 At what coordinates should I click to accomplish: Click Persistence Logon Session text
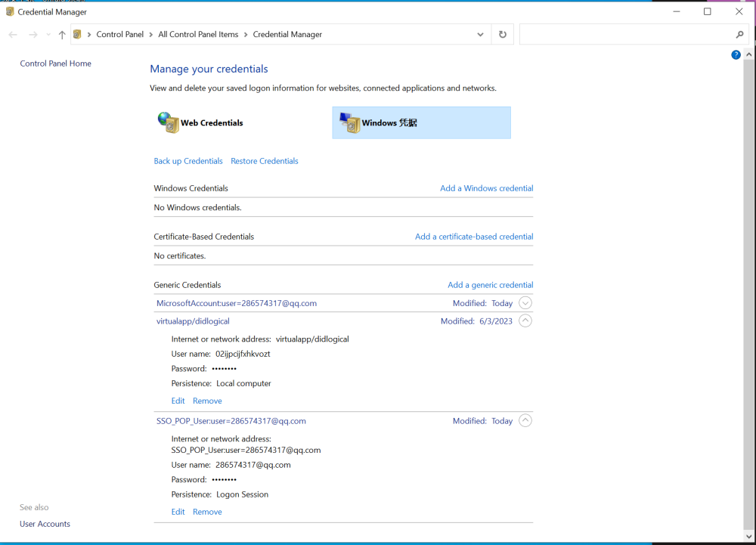220,494
